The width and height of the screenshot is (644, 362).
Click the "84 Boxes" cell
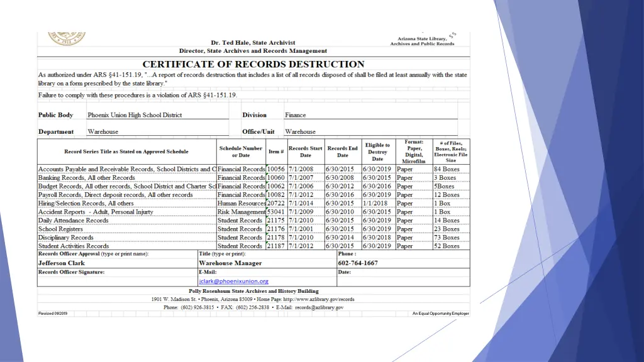point(447,169)
